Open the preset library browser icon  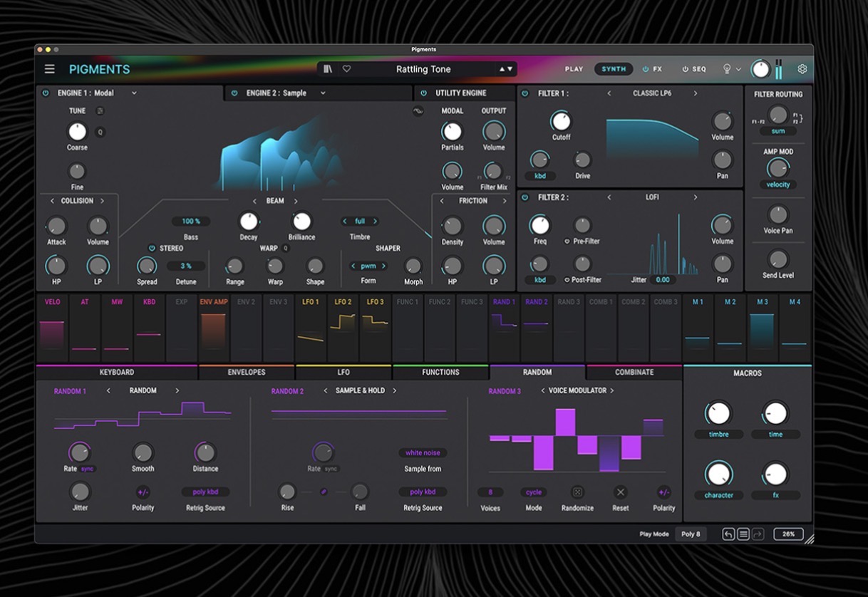click(x=328, y=69)
